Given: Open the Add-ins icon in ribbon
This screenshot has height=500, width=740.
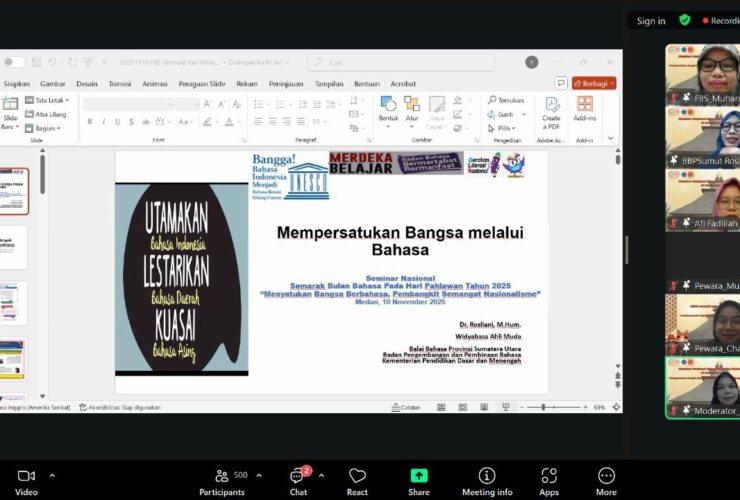Looking at the screenshot, I should (584, 108).
